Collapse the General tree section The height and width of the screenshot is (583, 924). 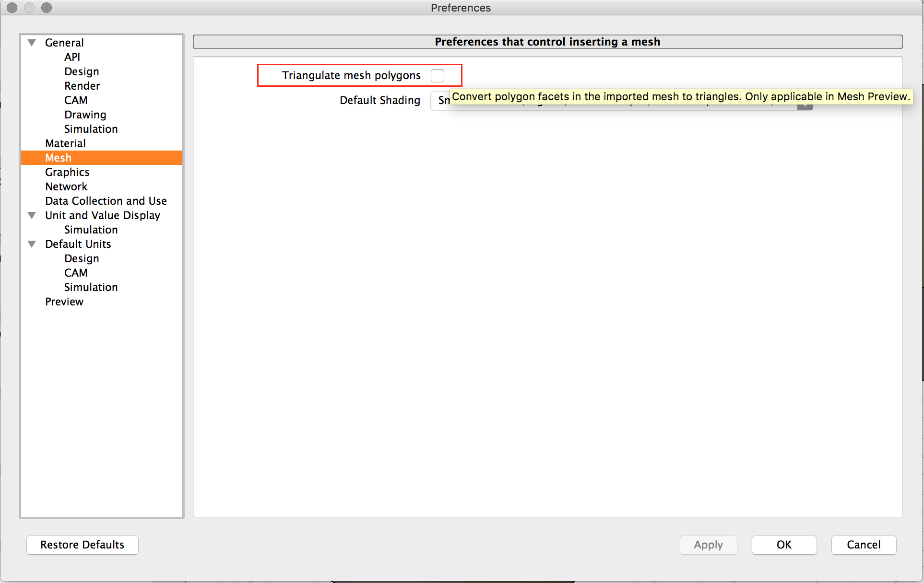[32, 43]
